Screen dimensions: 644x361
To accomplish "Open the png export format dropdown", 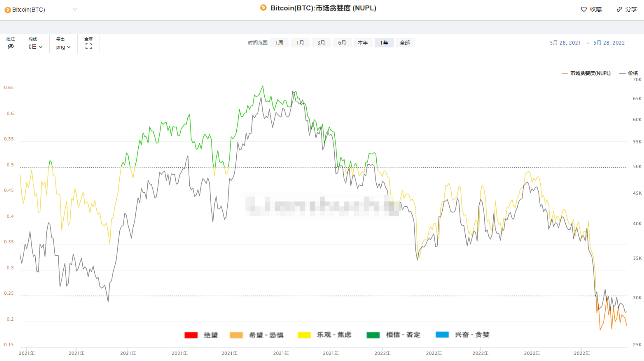I will point(63,47).
